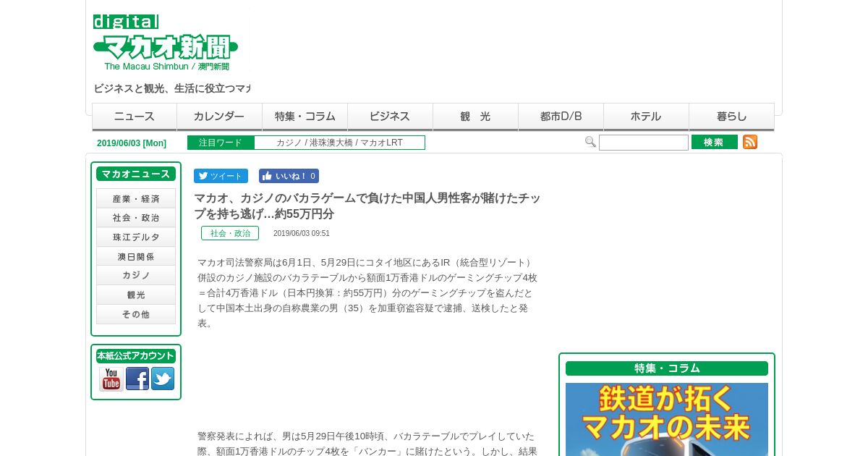Viewport: 868px width, 456px height.
Task: Open the Facebook official account icon
Action: click(137, 379)
